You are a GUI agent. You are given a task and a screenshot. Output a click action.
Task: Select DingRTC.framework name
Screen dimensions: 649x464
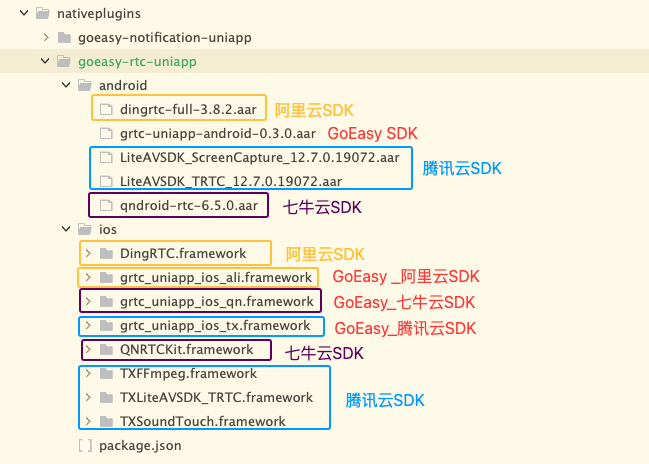pyautogui.click(x=183, y=253)
